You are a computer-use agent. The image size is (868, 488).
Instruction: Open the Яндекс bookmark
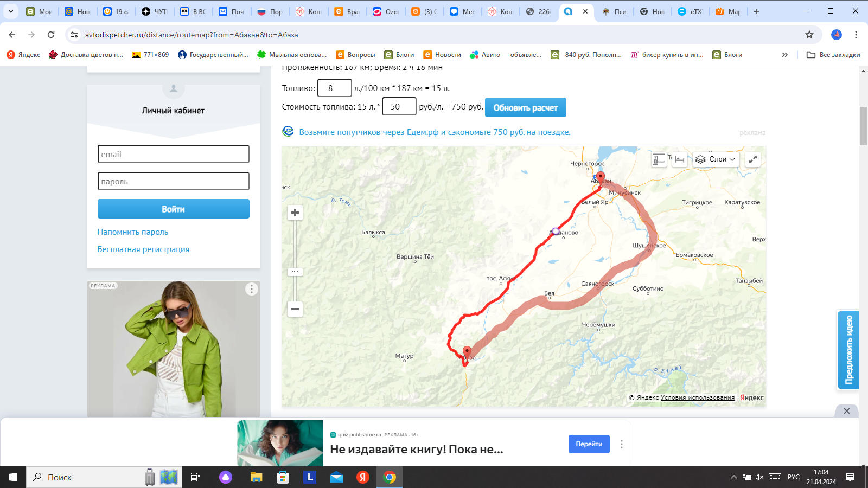(x=23, y=55)
